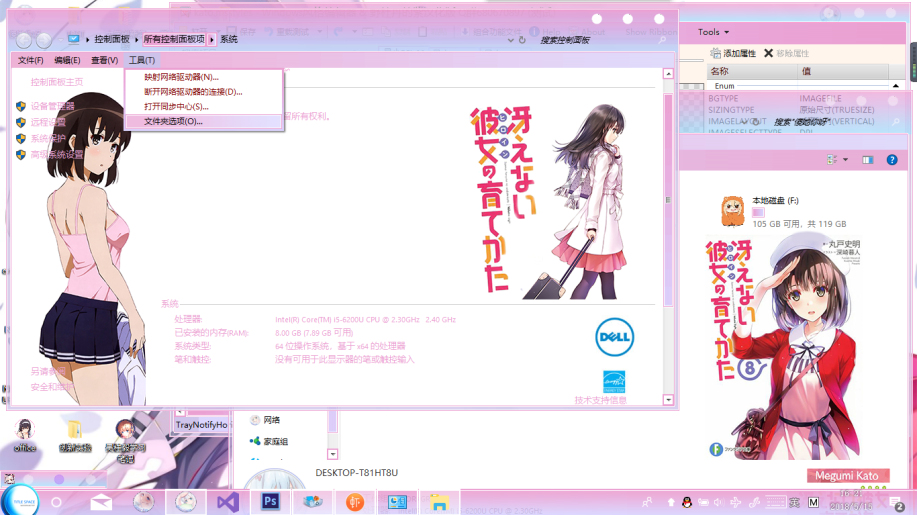This screenshot has height=515, width=917.
Task: Click the Start orb on the taskbar
Action: 21,501
